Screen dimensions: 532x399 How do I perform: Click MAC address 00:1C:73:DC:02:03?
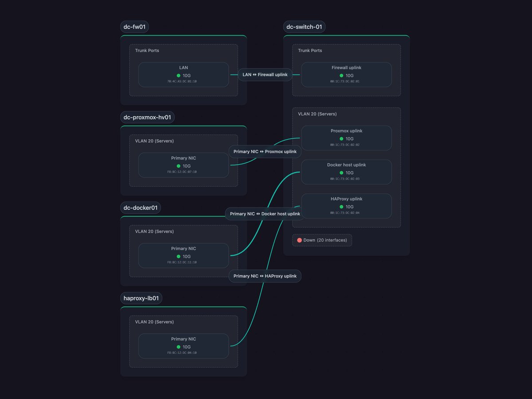pyautogui.click(x=345, y=179)
